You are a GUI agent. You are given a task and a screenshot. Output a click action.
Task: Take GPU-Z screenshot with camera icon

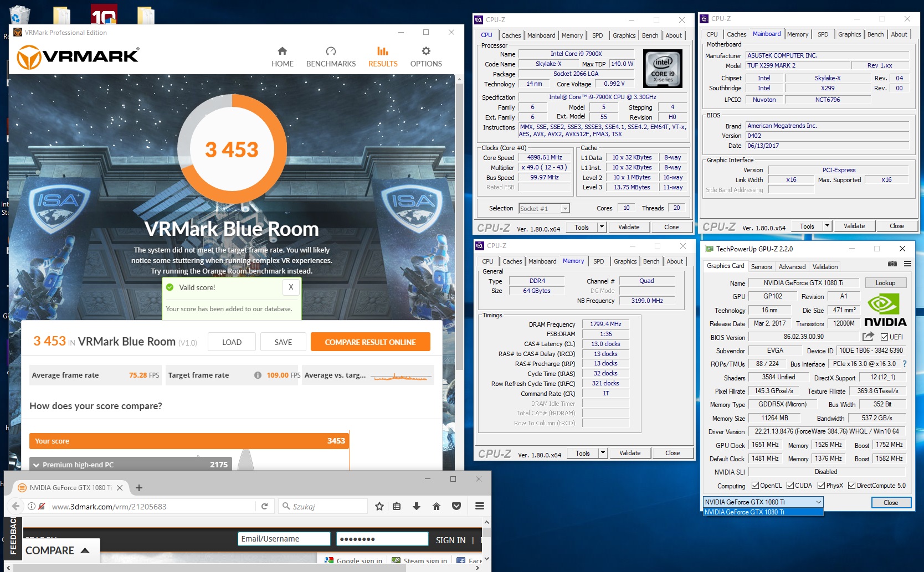tap(892, 264)
